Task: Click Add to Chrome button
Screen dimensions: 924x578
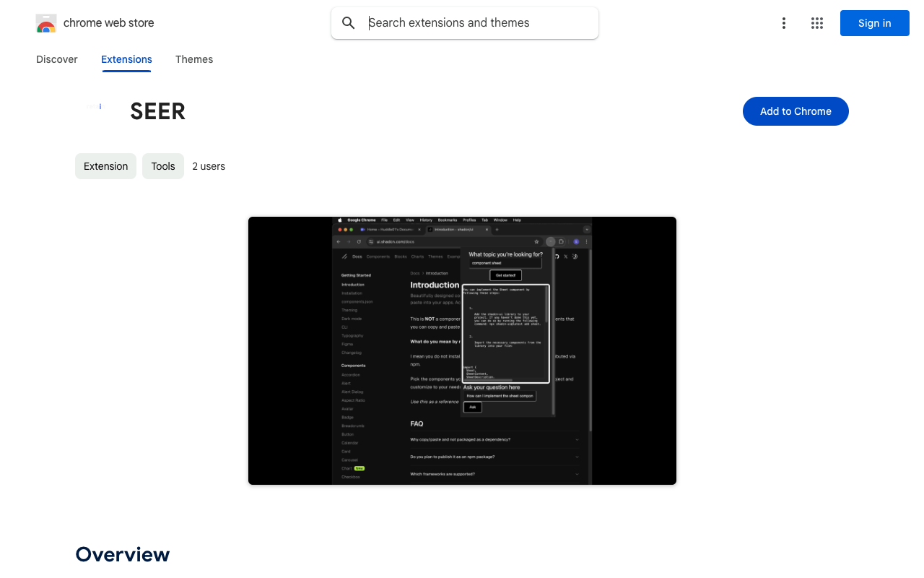Action: (x=796, y=111)
